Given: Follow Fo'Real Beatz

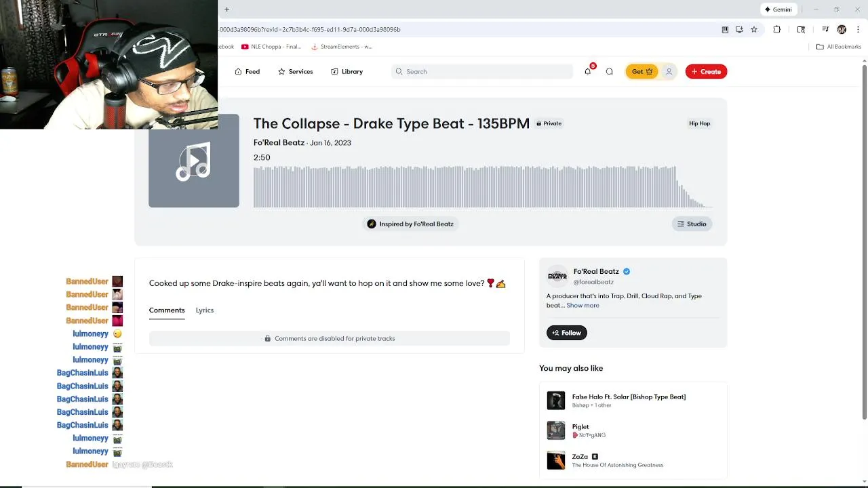Looking at the screenshot, I should [566, 333].
